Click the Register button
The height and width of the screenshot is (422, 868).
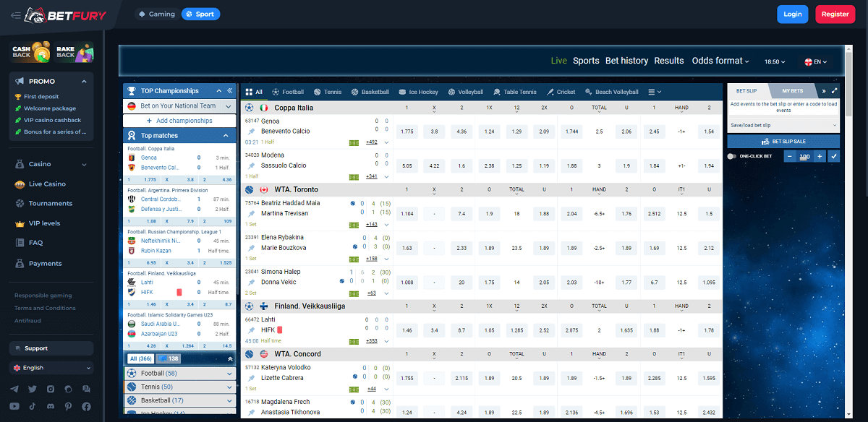835,14
